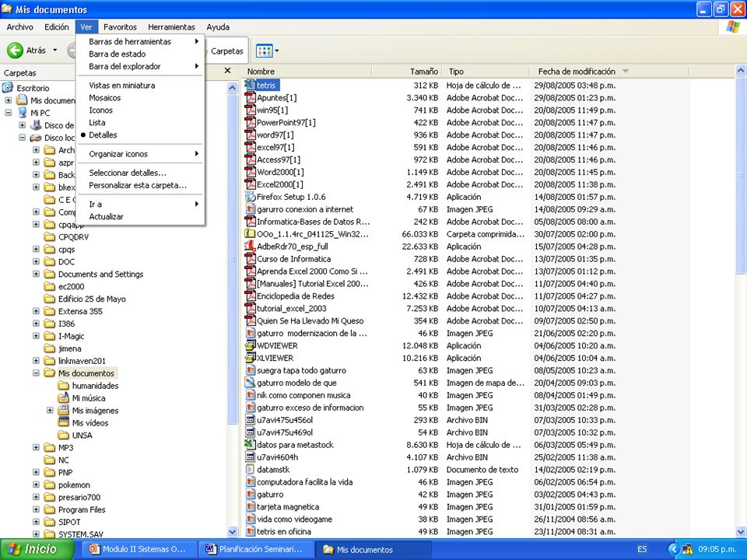Click the XLVIEWER application icon
Viewport: 747px width, 560px height.
[250, 358]
